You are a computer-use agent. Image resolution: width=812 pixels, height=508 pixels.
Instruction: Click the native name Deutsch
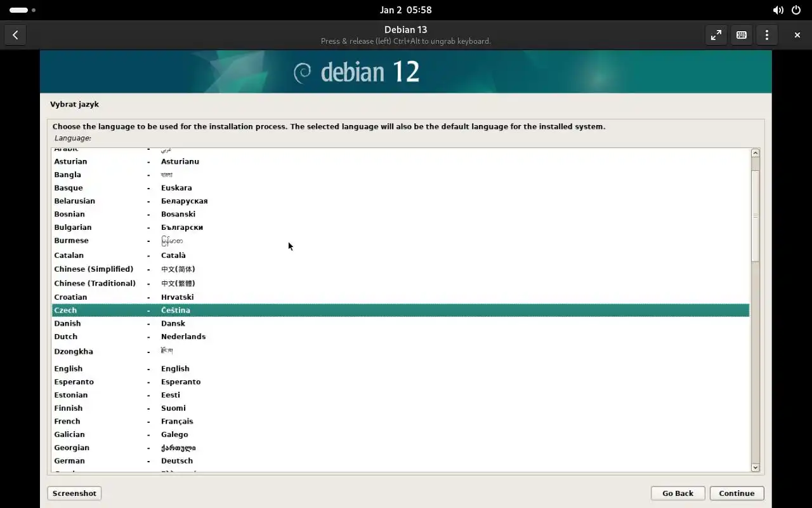(x=177, y=461)
